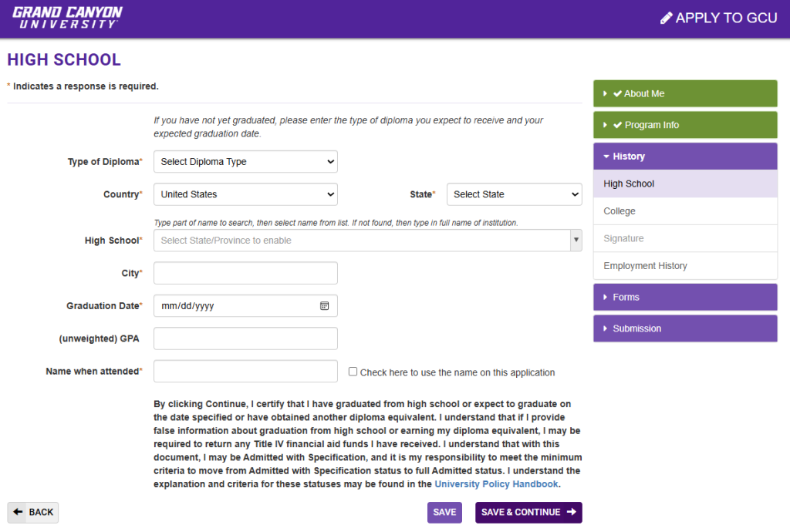Click into the City text field
The height and width of the screenshot is (532, 790).
click(x=245, y=273)
